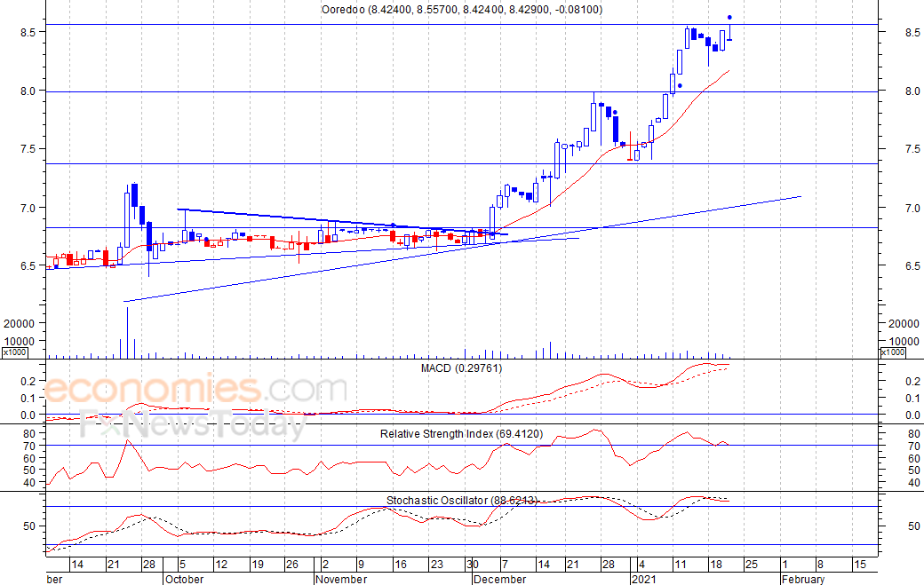Click the 8.0 price label on the right axis
The height and width of the screenshot is (585, 924).
coord(912,91)
